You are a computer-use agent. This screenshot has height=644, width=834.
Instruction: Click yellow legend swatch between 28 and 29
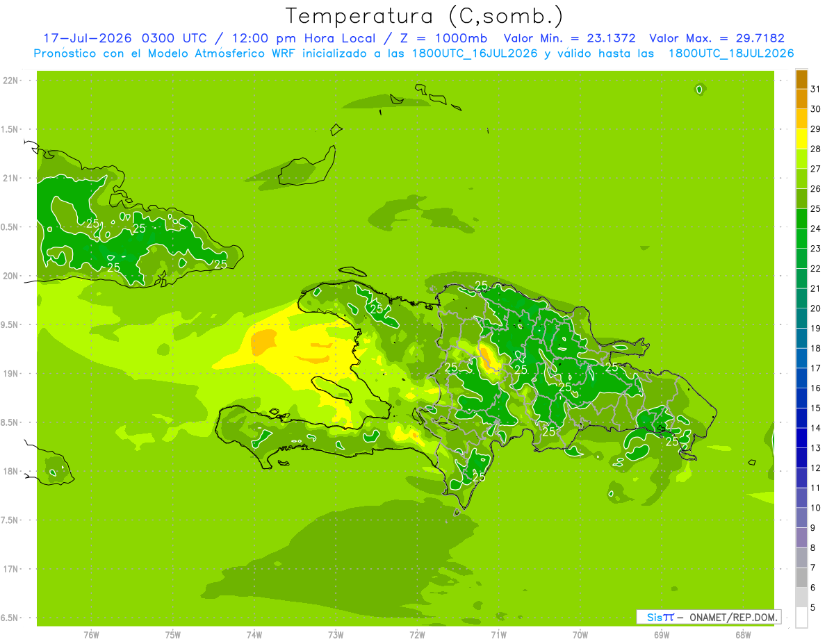click(x=801, y=139)
